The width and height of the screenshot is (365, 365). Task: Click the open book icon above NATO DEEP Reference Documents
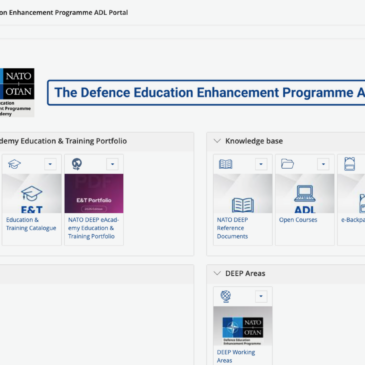click(226, 164)
